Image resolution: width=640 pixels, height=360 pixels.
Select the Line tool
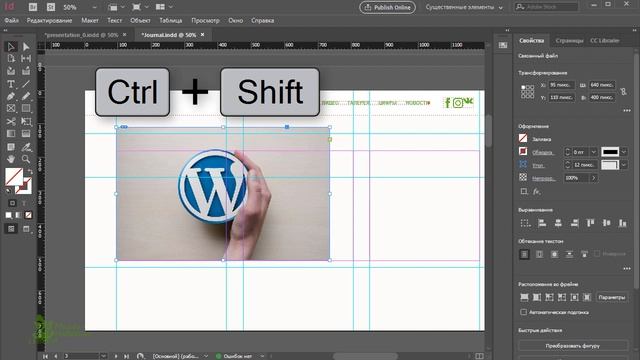(26, 84)
